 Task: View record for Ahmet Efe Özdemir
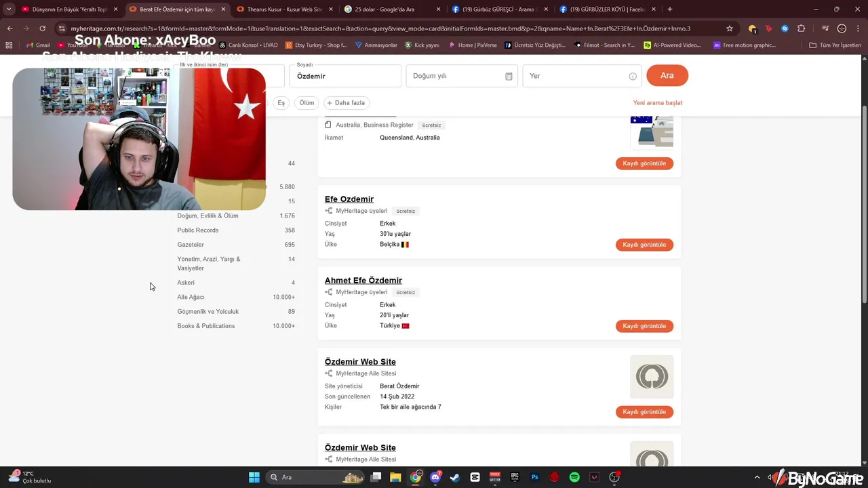click(644, 326)
